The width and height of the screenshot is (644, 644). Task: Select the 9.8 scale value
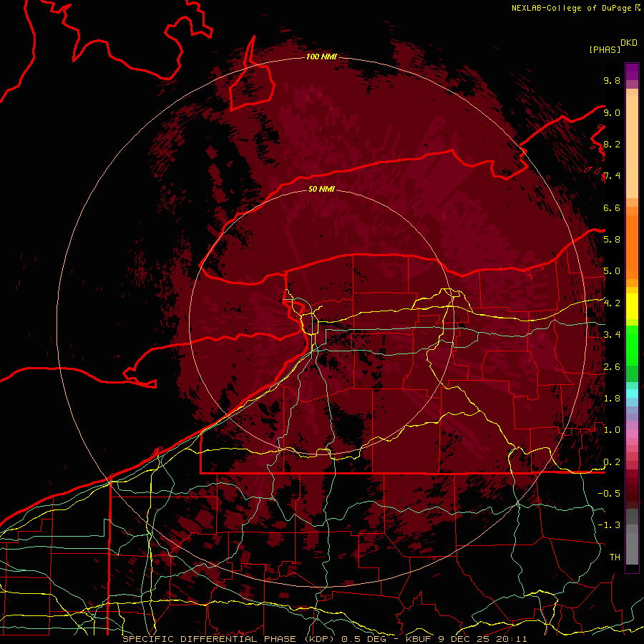click(612, 80)
